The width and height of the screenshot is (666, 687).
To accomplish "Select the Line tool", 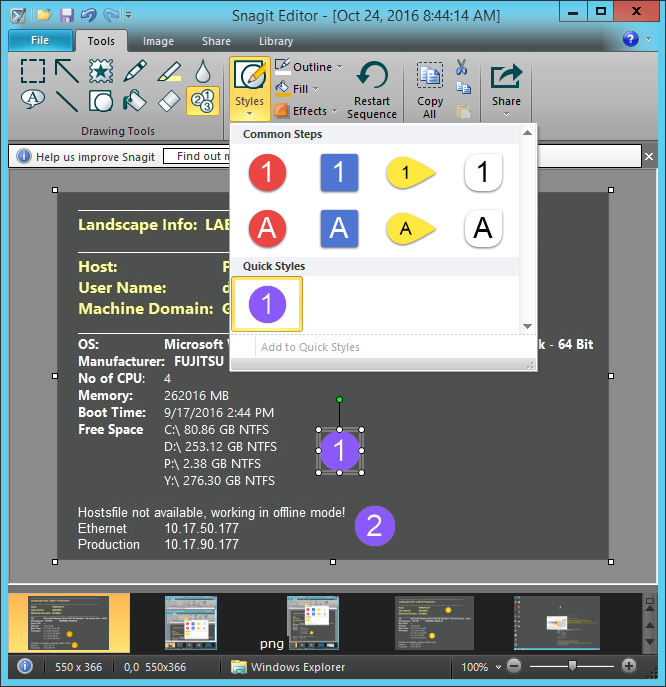I will pyautogui.click(x=67, y=101).
